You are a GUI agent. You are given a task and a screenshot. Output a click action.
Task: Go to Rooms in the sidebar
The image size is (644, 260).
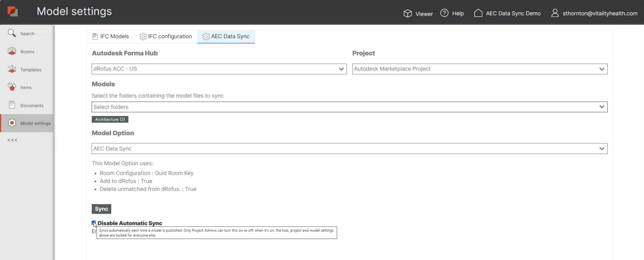tap(27, 51)
